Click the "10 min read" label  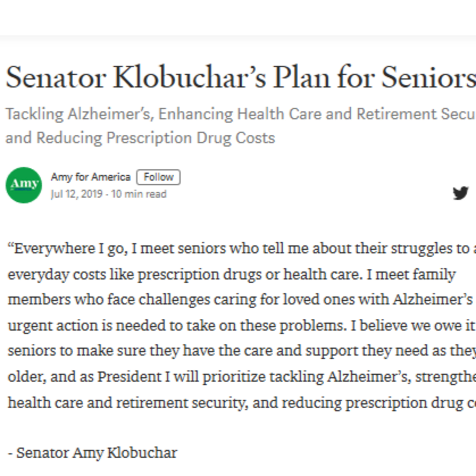(x=139, y=194)
